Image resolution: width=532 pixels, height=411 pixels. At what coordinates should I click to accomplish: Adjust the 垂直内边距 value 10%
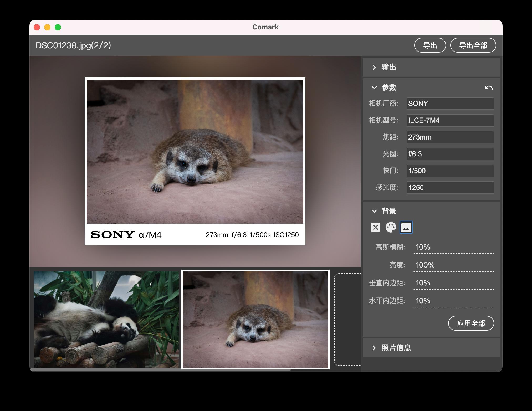pos(454,283)
